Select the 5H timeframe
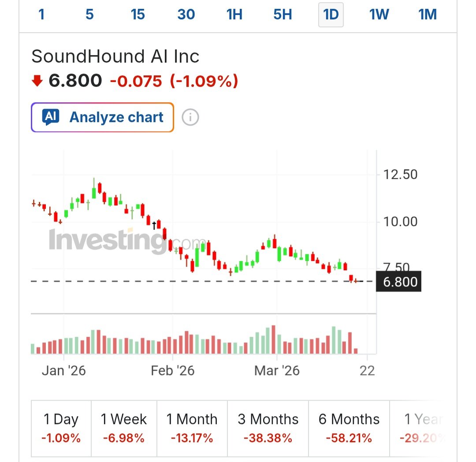This screenshot has width=476, height=462. (282, 15)
